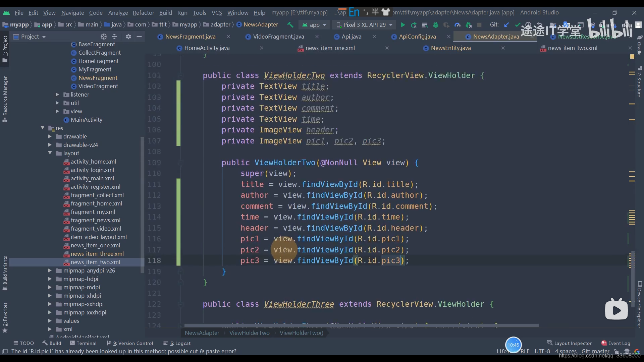Switch to the ApiConfig.java tab
Viewport: 644px width, 362px height.
coord(417,37)
